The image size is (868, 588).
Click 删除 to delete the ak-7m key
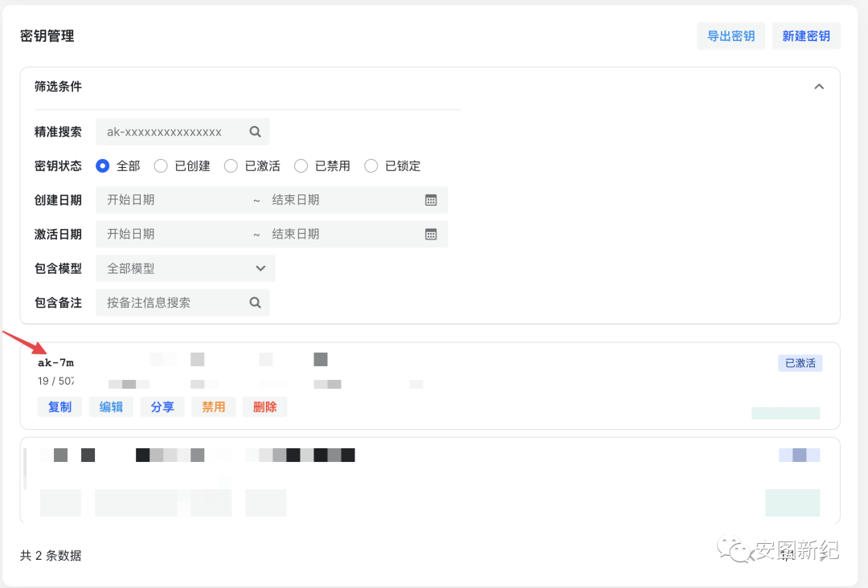point(264,407)
